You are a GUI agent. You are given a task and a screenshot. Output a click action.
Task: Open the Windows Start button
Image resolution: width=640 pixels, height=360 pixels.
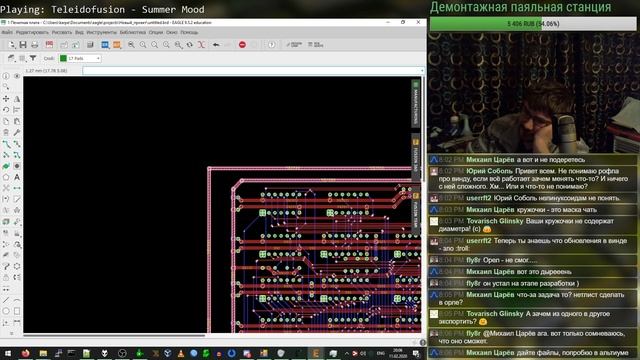(8, 353)
